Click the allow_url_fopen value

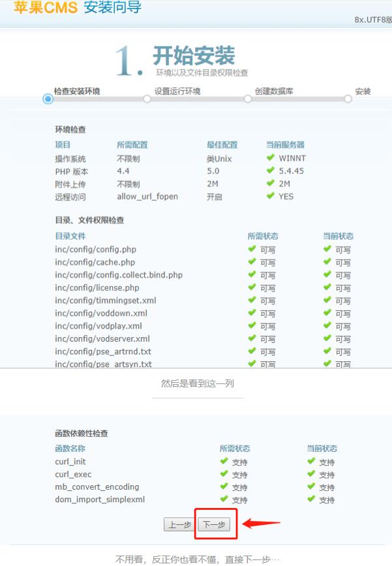[x=147, y=196]
